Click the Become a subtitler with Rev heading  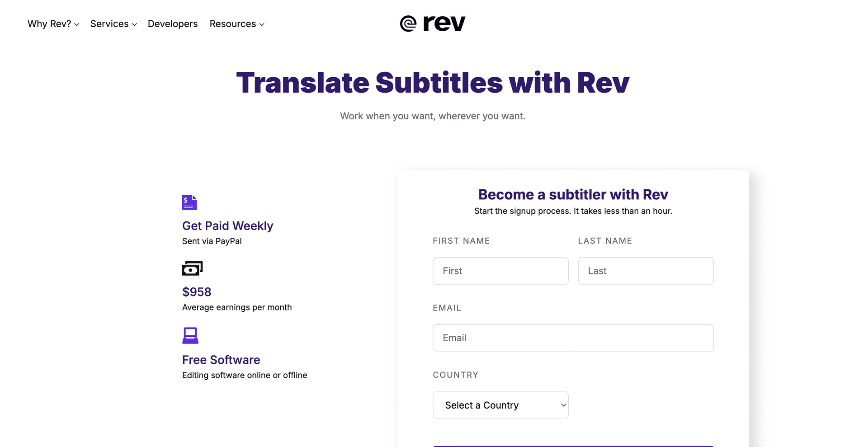[573, 194]
